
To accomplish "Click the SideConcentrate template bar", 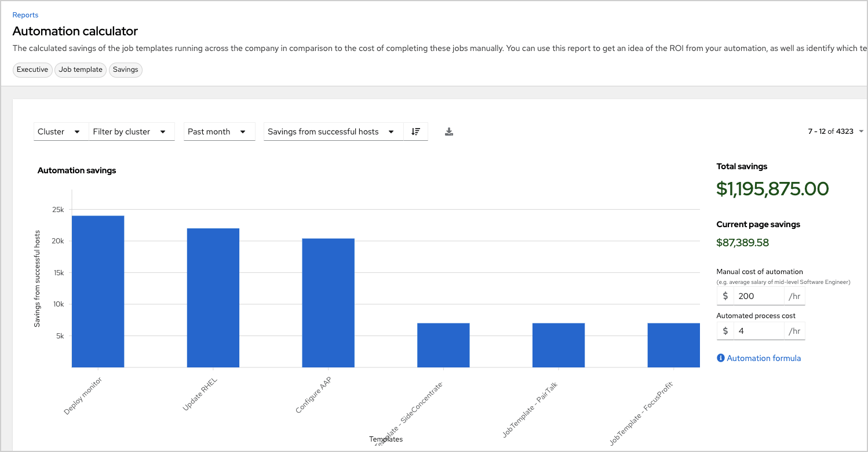I will [443, 345].
